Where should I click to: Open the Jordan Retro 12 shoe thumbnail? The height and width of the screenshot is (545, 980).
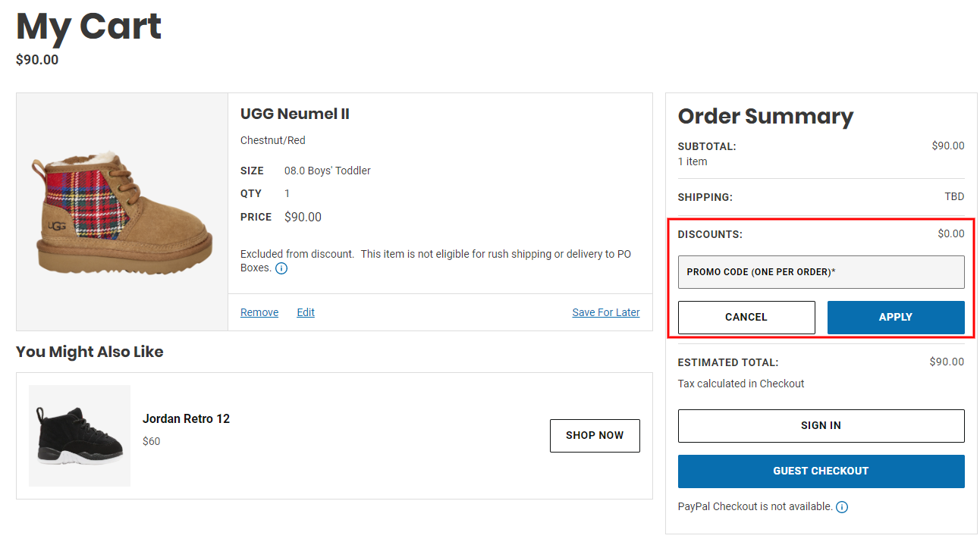80,436
